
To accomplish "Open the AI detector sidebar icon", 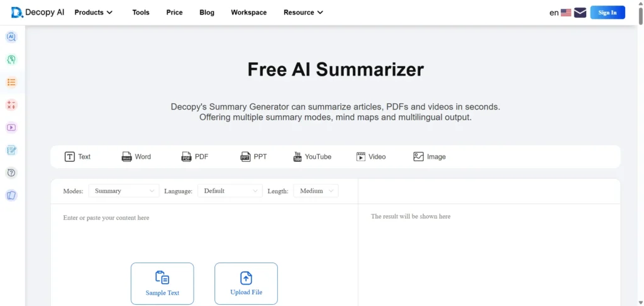I will (11, 37).
